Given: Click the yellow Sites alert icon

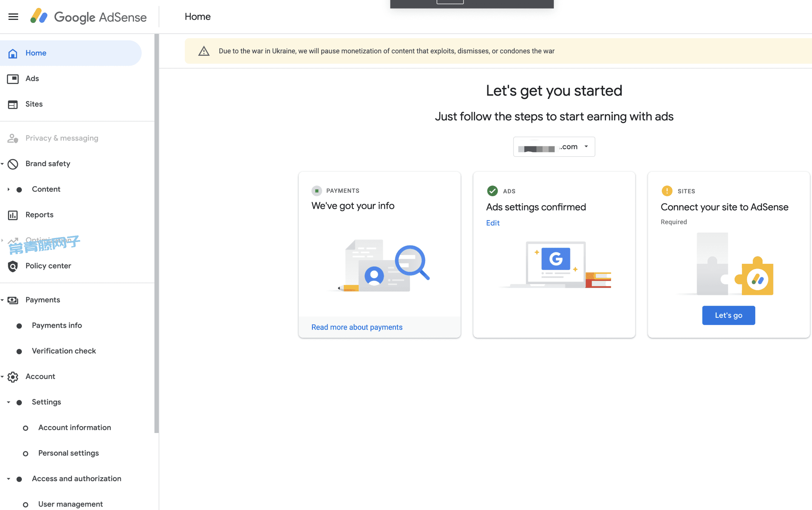Looking at the screenshot, I should pos(667,191).
